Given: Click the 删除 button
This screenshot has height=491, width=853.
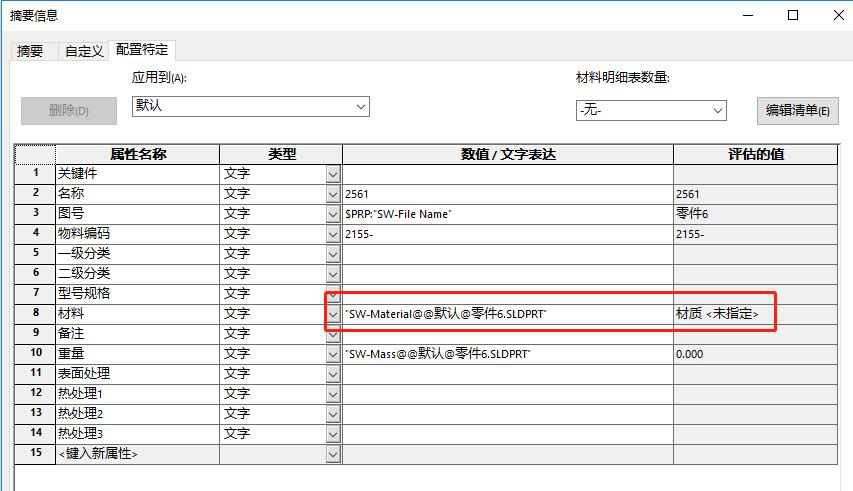Looking at the screenshot, I should coord(68,110).
